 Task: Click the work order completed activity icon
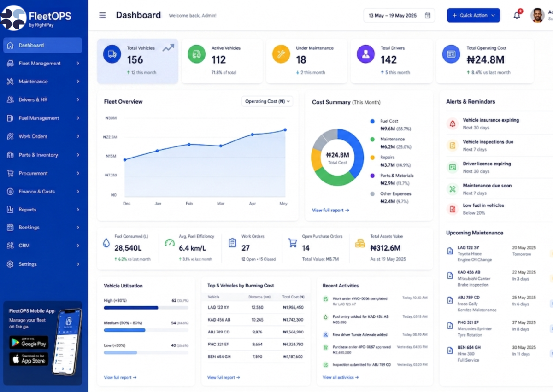coord(326,299)
